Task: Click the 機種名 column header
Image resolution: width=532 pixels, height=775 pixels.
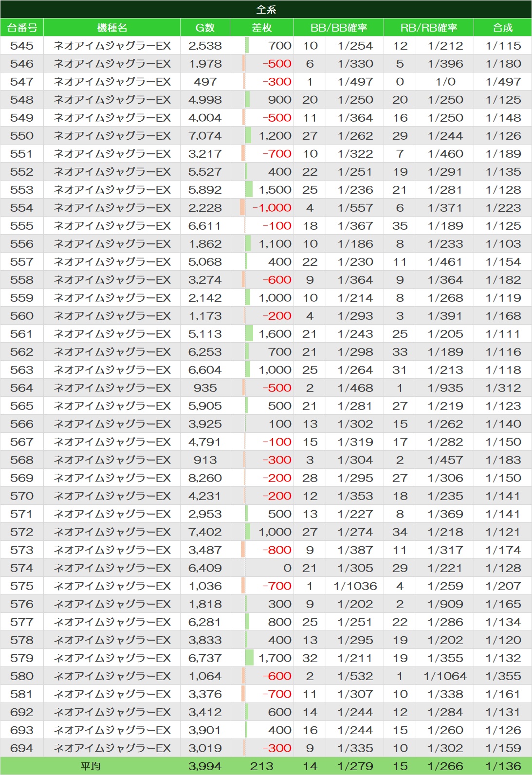Action: pyautogui.click(x=112, y=28)
